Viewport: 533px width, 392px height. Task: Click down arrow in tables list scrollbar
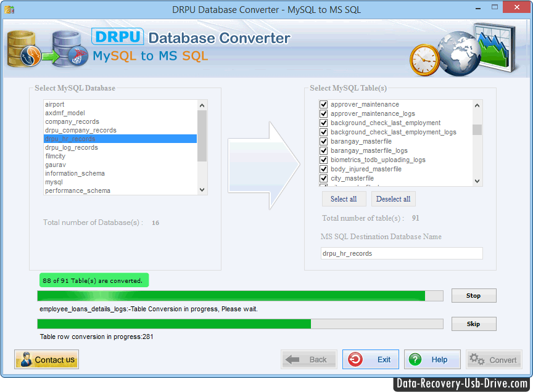[477, 181]
